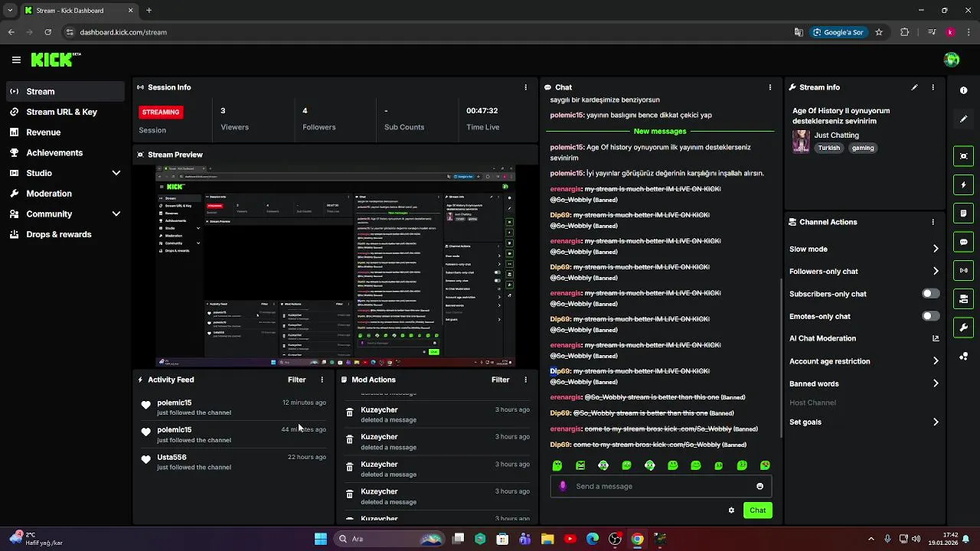Click the info icon in right sidebar

(964, 90)
